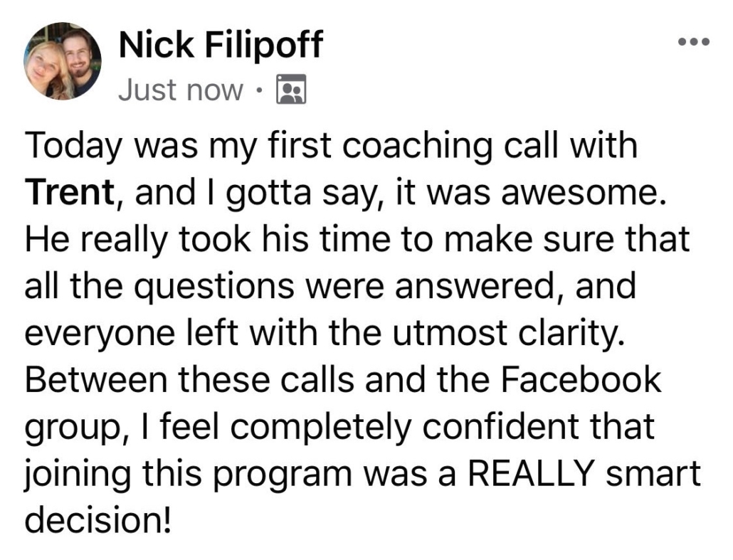
Task: Open the three-dot post options menu
Action: [694, 42]
